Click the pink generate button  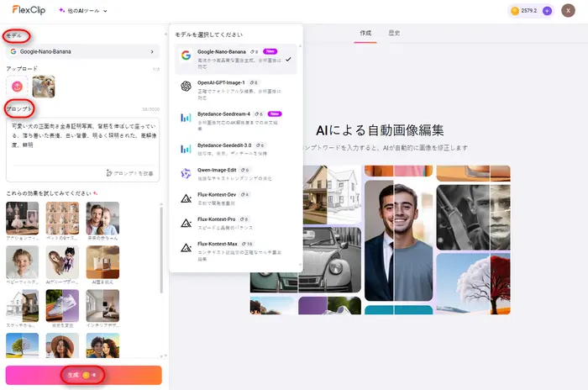(84, 375)
